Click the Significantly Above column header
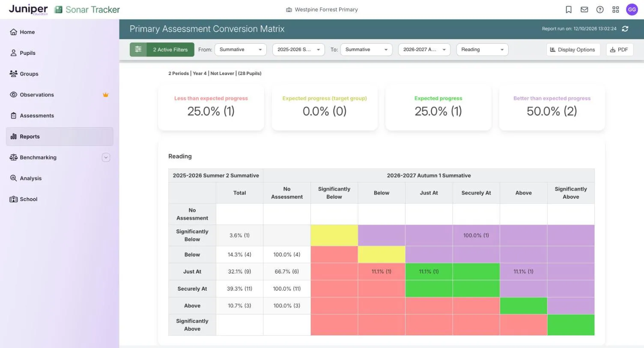The height and width of the screenshot is (348, 644). pos(571,193)
